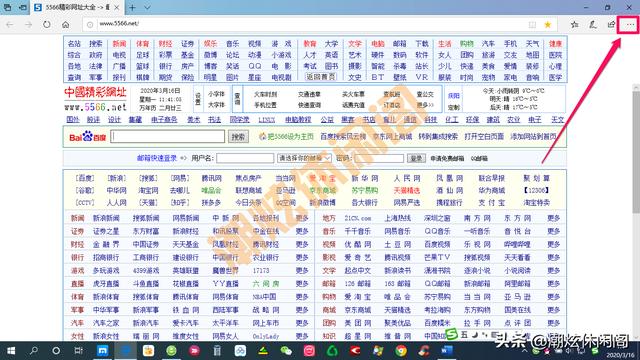Open the 京东商城 link in 商城 row
This screenshot has width=640, height=360.
click(358, 310)
